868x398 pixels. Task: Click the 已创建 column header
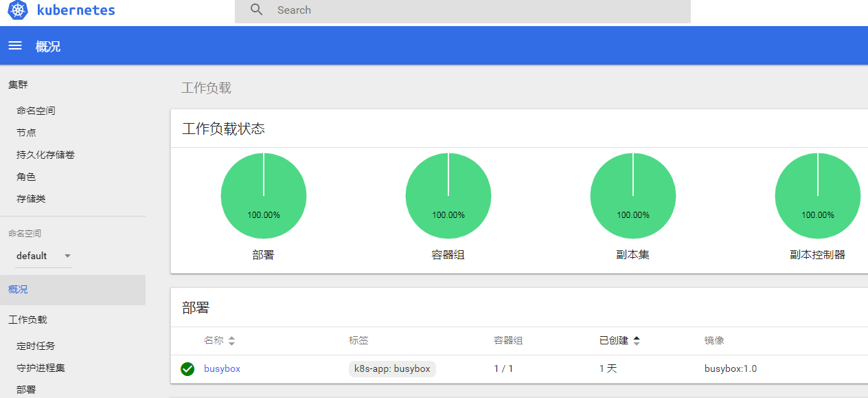tap(614, 340)
